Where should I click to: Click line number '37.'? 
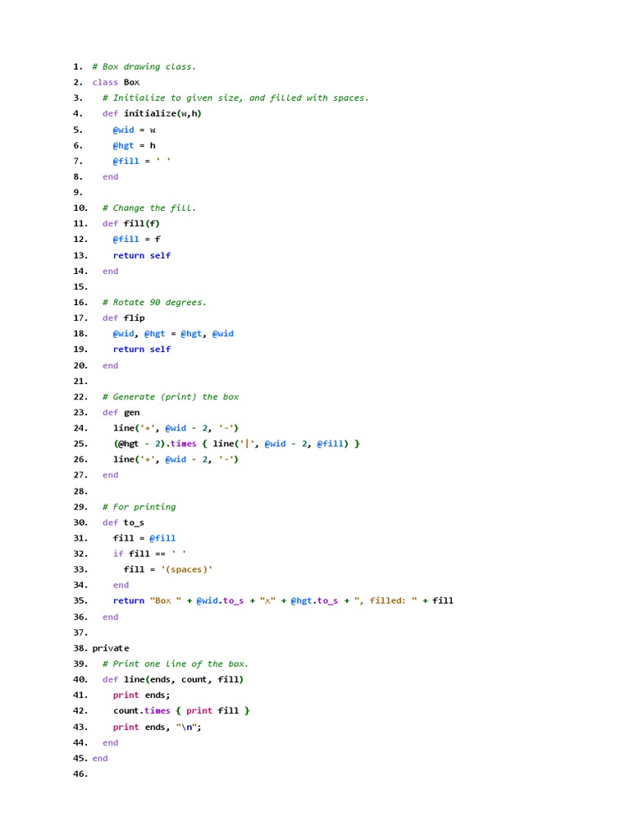[x=80, y=632]
